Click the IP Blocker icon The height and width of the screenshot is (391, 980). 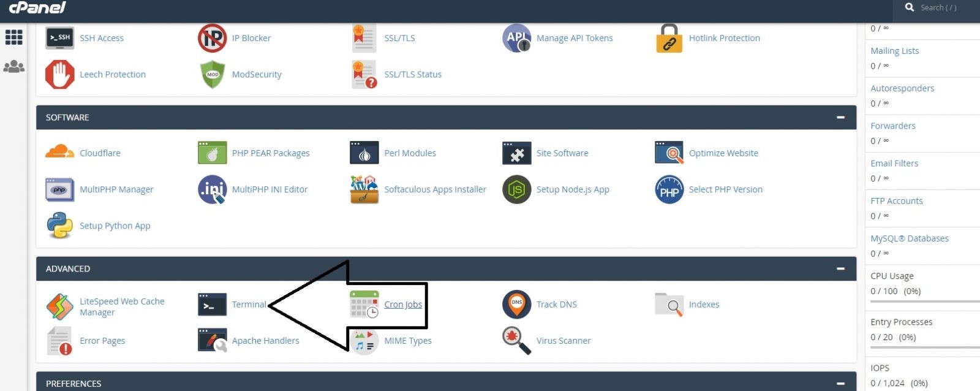pyautogui.click(x=212, y=38)
